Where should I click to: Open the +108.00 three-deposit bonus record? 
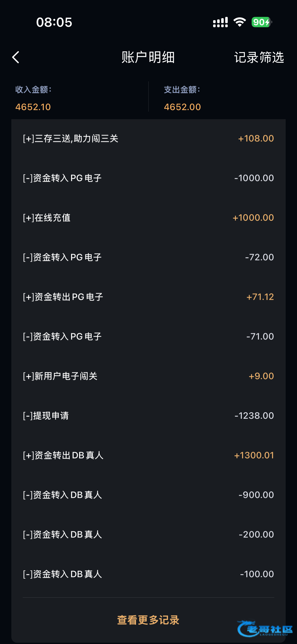[x=148, y=139]
